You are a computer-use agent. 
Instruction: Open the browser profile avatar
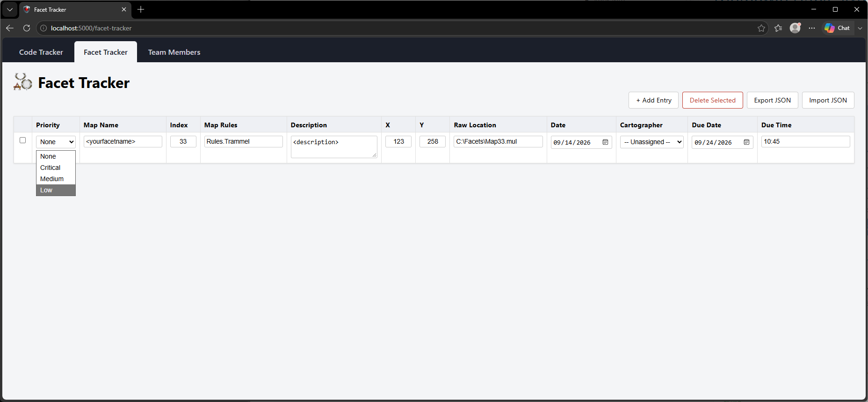point(795,28)
